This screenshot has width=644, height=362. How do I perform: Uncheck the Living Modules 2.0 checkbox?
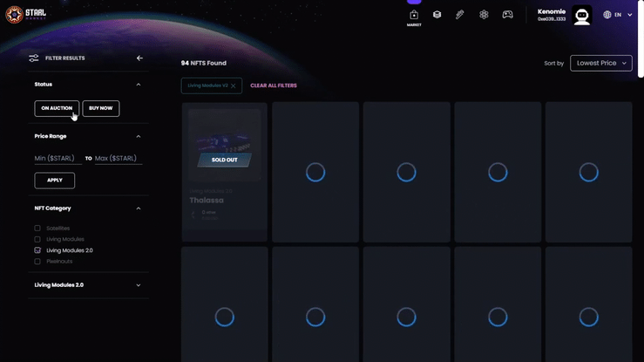click(37, 250)
